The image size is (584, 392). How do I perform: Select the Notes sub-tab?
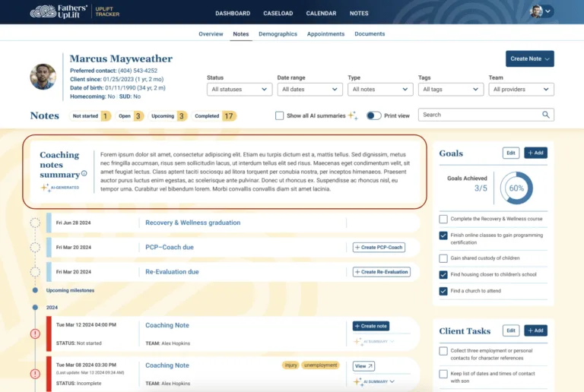coord(241,34)
